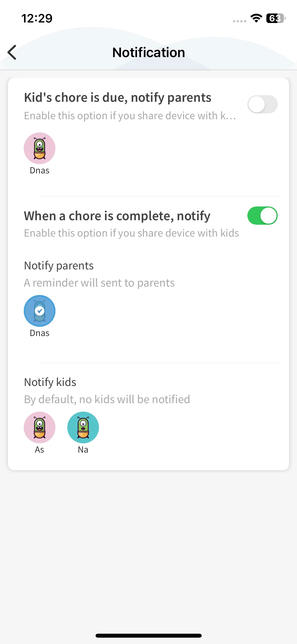Select the As kid avatar

[40, 427]
